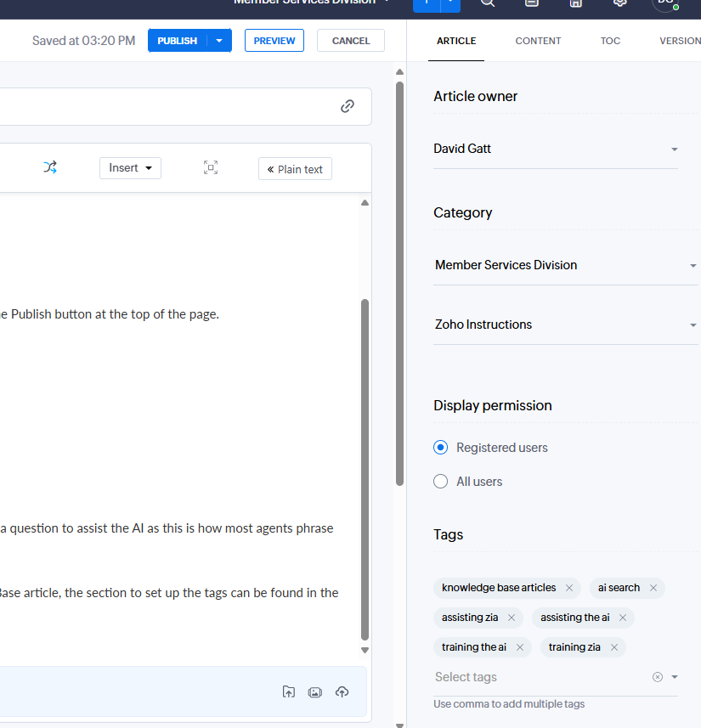Open the Publish options dropdown arrow
Viewport: 701px width, 728px height.
pos(220,41)
